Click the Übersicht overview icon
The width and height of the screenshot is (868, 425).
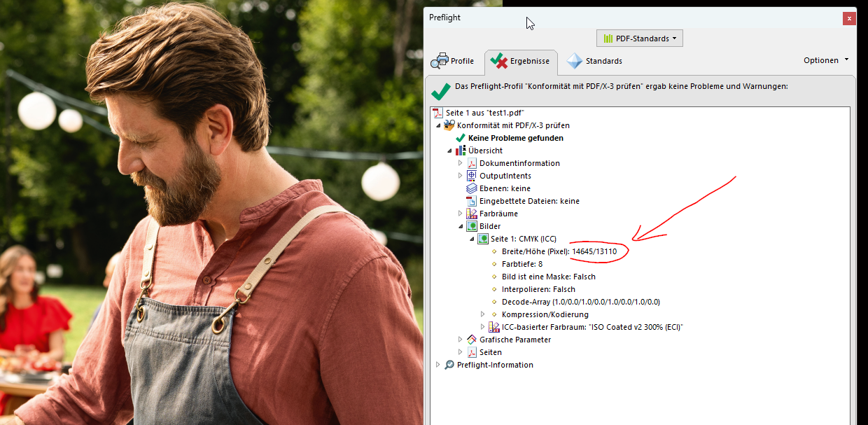point(461,151)
